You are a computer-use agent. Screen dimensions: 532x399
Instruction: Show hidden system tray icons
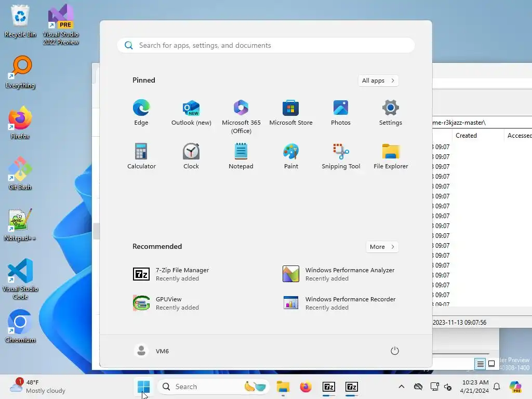402,387
